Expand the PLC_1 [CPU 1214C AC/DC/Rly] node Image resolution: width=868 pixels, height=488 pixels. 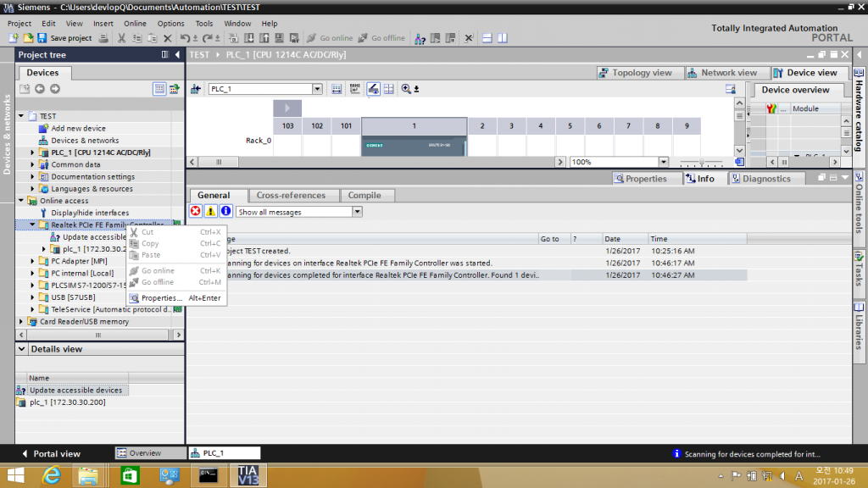tap(32, 152)
